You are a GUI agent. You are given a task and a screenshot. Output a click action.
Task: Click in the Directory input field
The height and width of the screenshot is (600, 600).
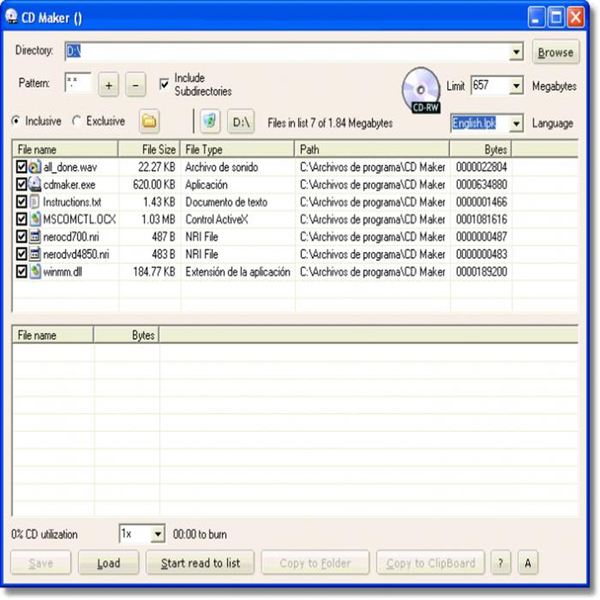tap(287, 51)
